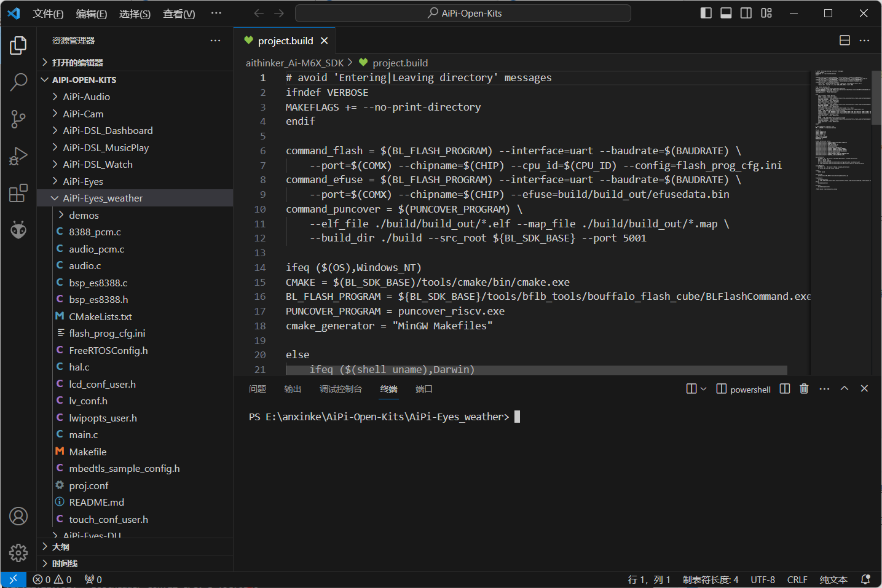
Task: Collapse the AiPi-Eyes_weather folder
Action: click(x=135, y=198)
